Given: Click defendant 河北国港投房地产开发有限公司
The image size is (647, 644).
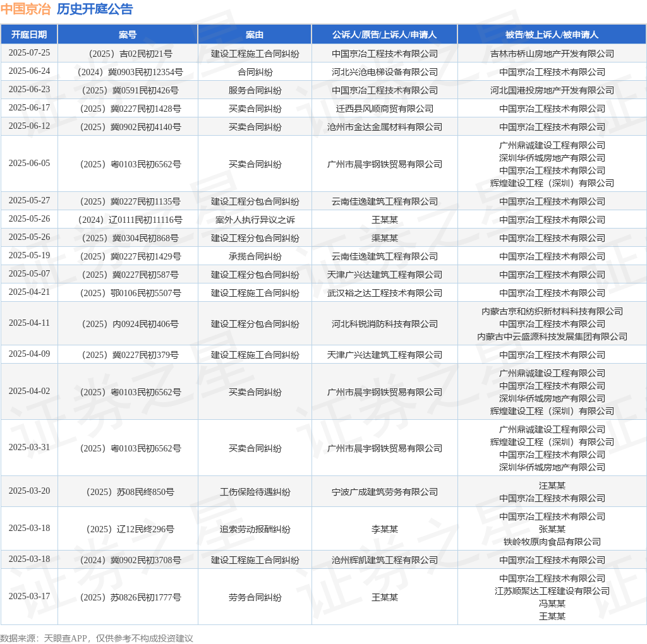Looking at the screenshot, I should pyautogui.click(x=552, y=90).
